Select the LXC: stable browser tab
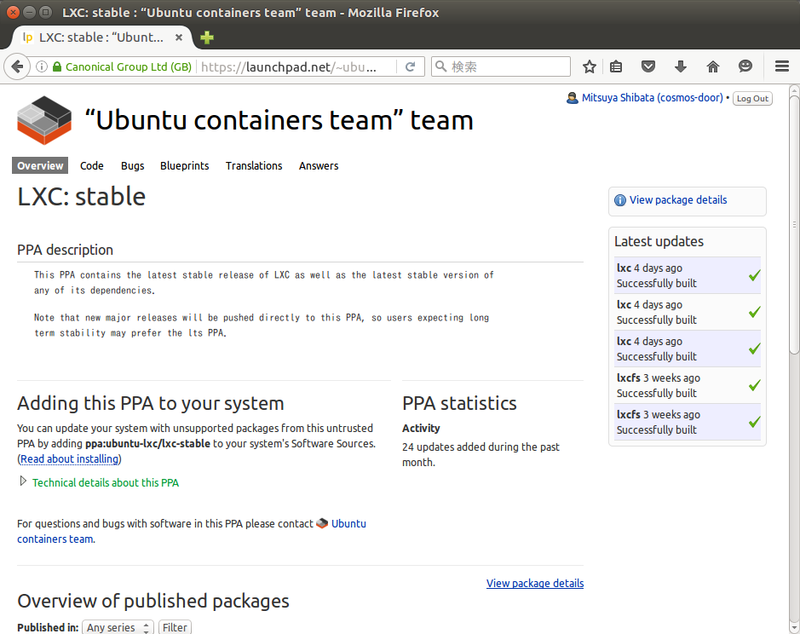 [x=101, y=38]
